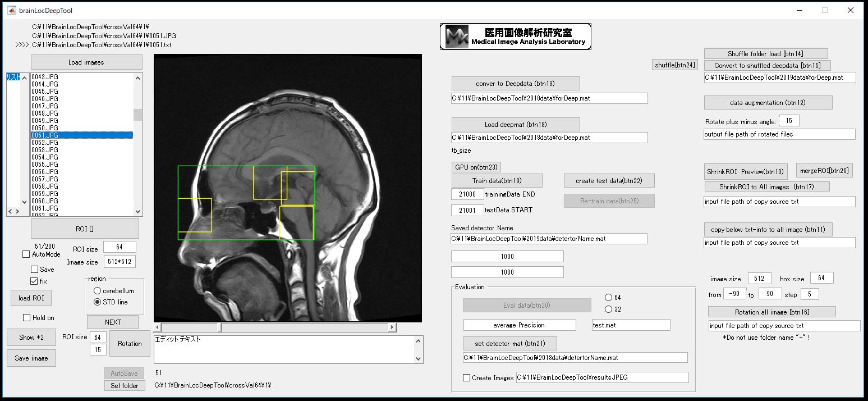Click the file list scroll-up arrow
Screen dimensions: 868x401
pyautogui.click(x=138, y=78)
